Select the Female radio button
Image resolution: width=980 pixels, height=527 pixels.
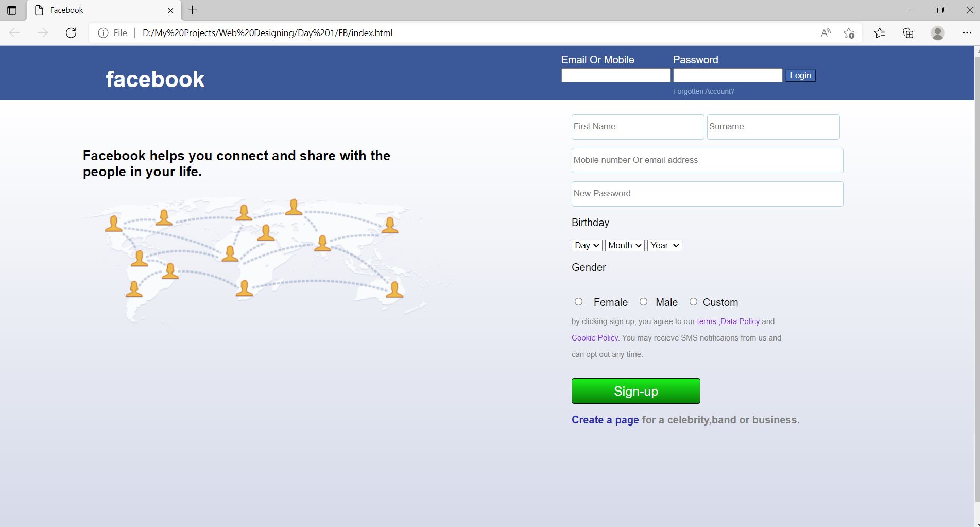579,302
